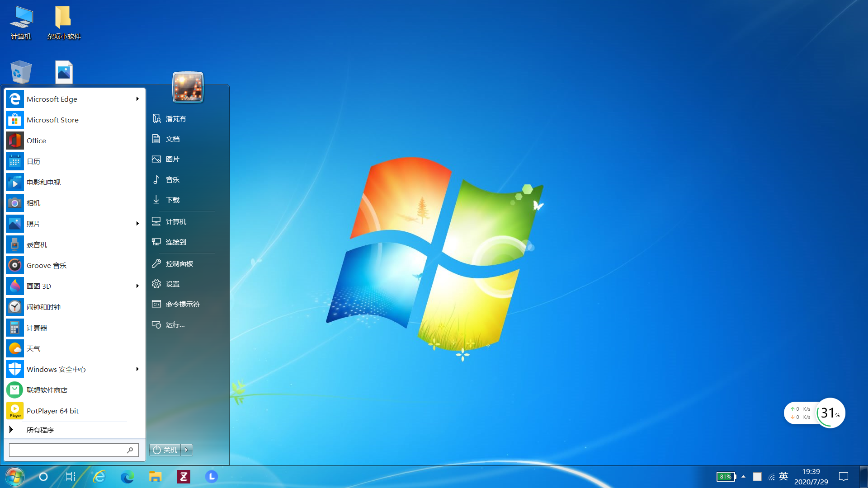Image resolution: width=868 pixels, height=488 pixels.
Task: Click the 31% memory usage circle
Action: [830, 413]
